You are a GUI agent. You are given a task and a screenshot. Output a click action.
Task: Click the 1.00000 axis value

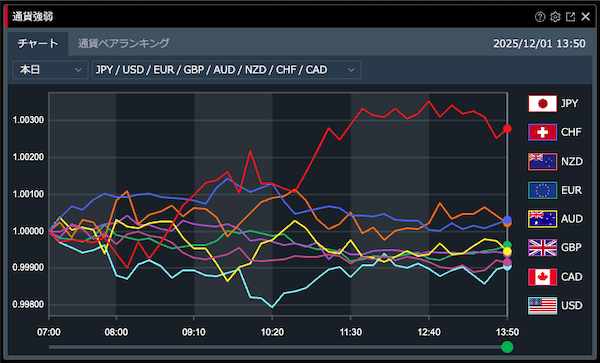coord(28,231)
